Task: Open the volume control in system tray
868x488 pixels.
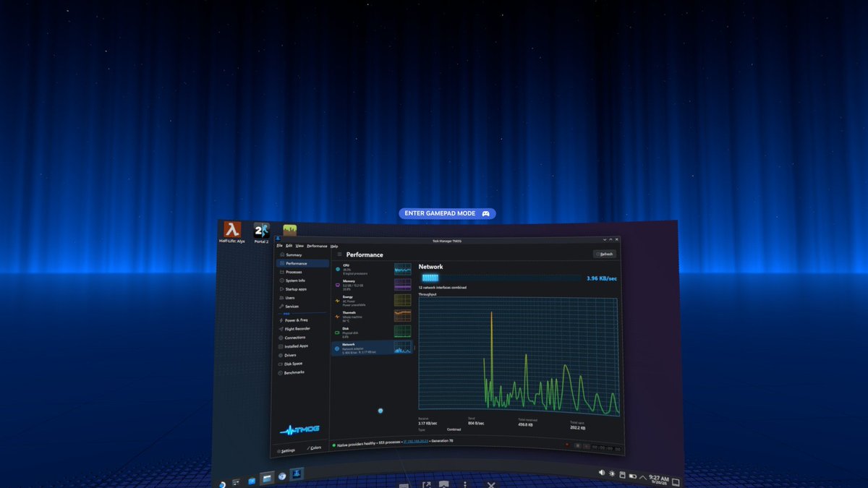Action: [x=602, y=472]
